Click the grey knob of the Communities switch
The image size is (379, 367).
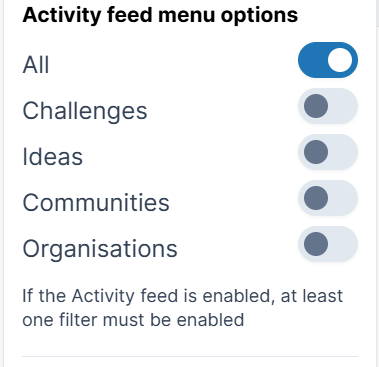[x=316, y=198]
